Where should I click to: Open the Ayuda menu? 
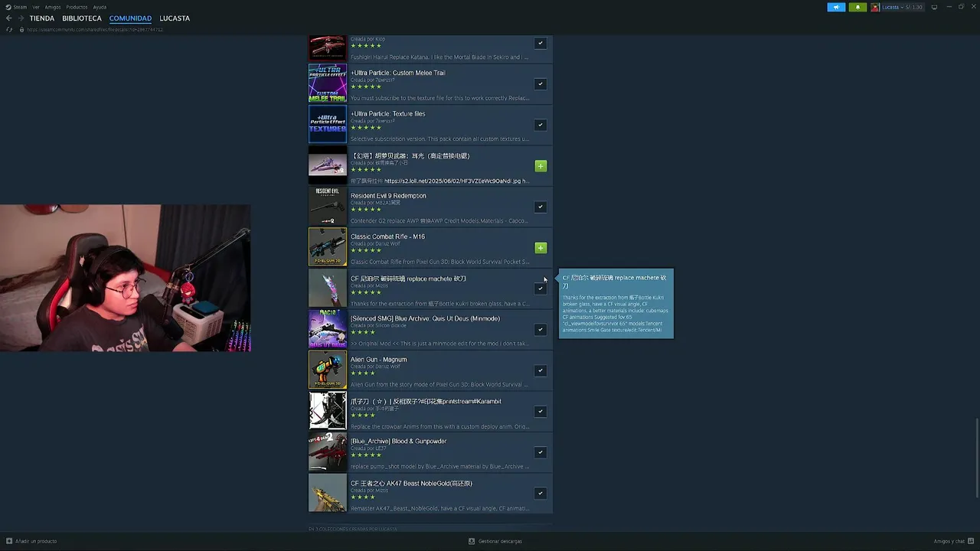100,7
